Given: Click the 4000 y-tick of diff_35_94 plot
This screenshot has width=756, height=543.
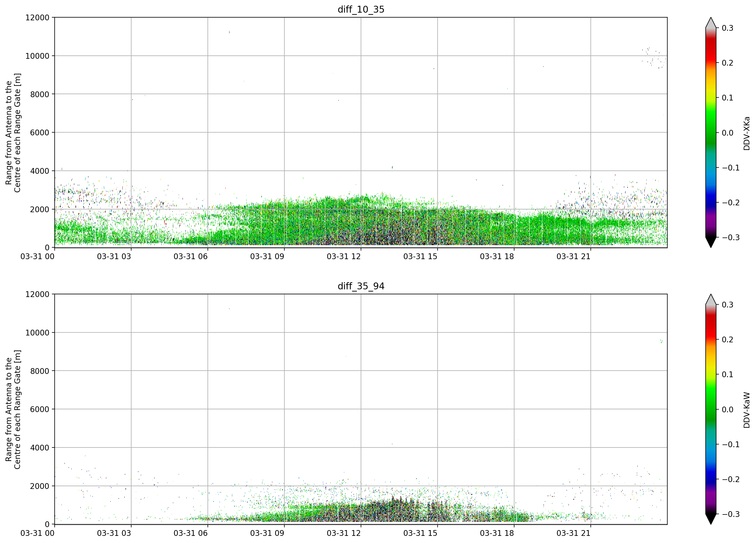Looking at the screenshot, I should (40, 448).
